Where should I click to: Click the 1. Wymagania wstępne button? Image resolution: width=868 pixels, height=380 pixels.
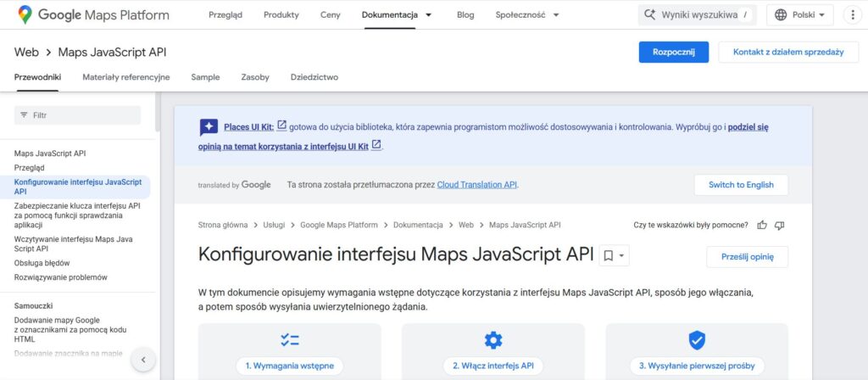pos(290,366)
